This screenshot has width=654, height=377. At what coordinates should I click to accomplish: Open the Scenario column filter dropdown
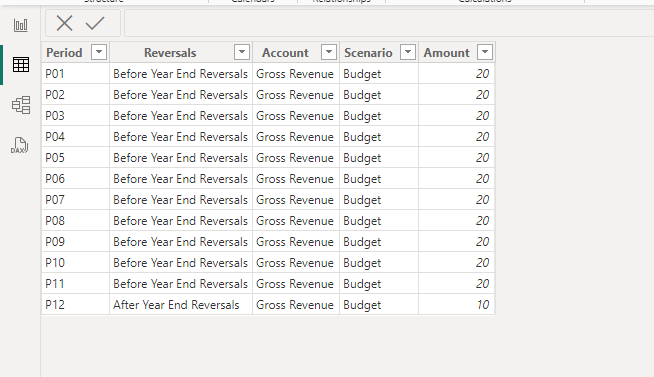[408, 53]
